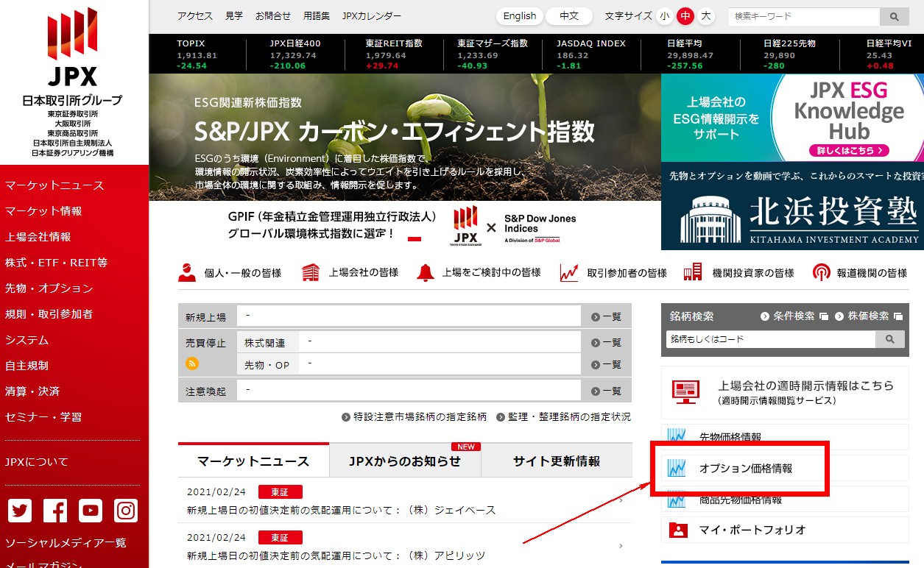Click the orange RSS feed icon
924x568 pixels.
(192, 363)
